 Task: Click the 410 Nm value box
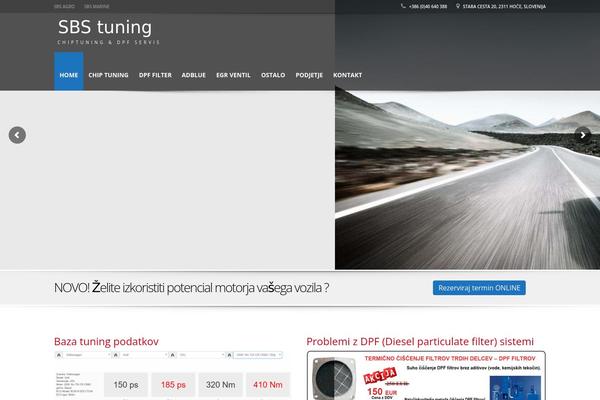pos(268,385)
